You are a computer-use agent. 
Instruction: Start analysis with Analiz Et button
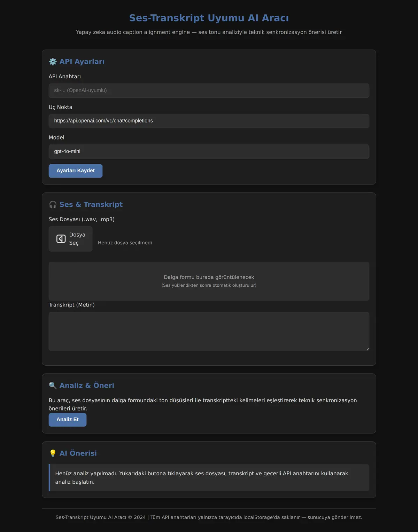pyautogui.click(x=68, y=420)
